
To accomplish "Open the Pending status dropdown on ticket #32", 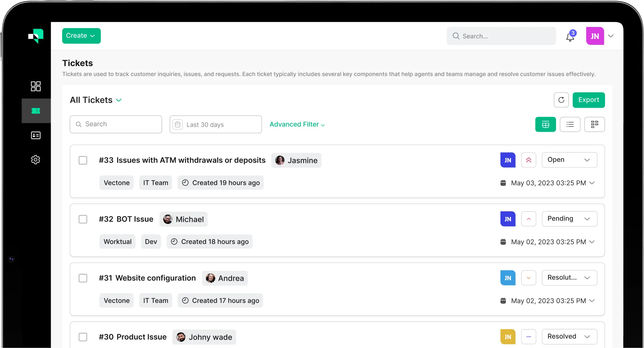I will coord(569,219).
